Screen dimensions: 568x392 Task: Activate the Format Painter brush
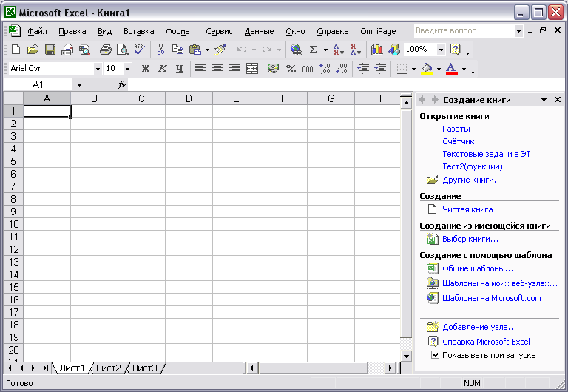click(x=220, y=50)
